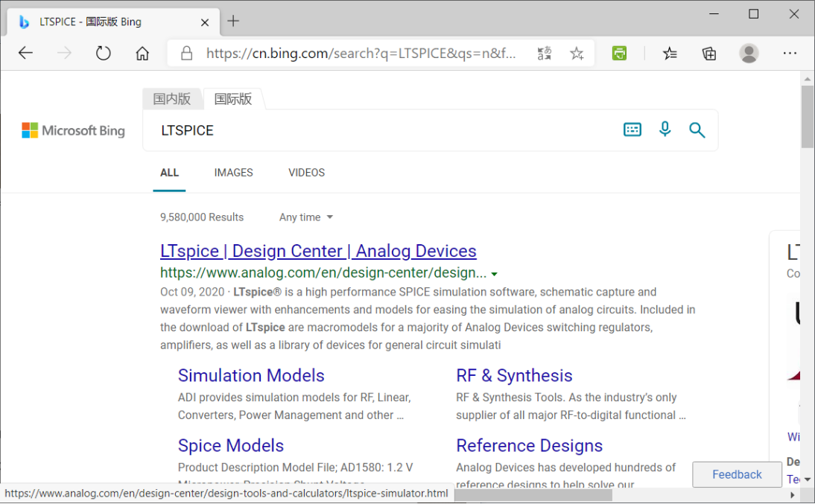Open LTspice Design Center Analog Devices link
The height and width of the screenshot is (504, 815).
(x=318, y=251)
